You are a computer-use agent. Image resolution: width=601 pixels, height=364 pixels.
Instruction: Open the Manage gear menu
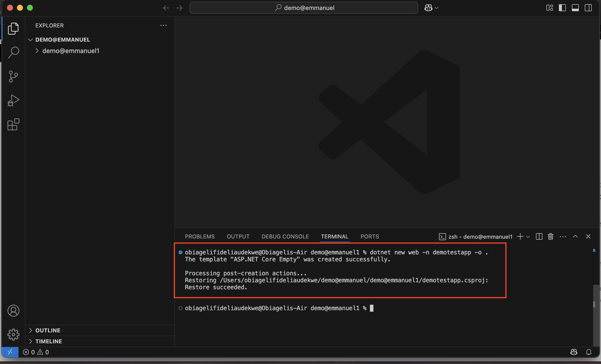coord(13,335)
